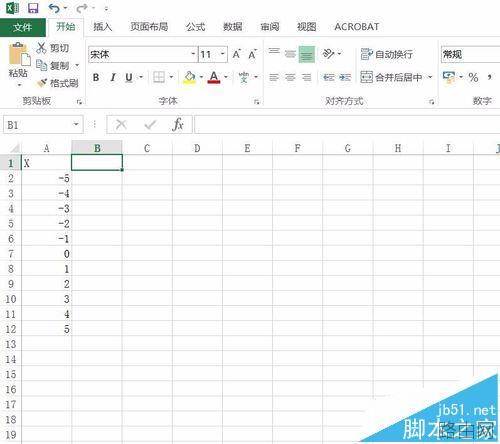This screenshot has height=444, width=500.
Task: Click inside the formula bar input
Action: point(347,125)
